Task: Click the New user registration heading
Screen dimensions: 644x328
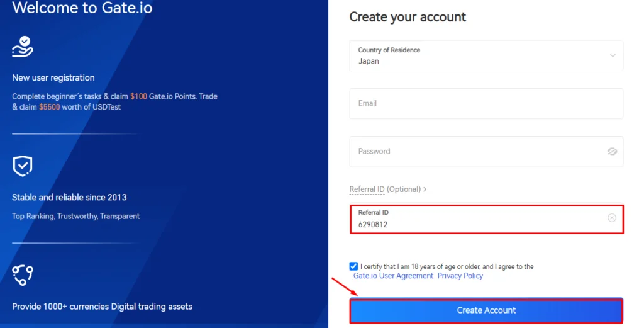Action: pos(53,77)
